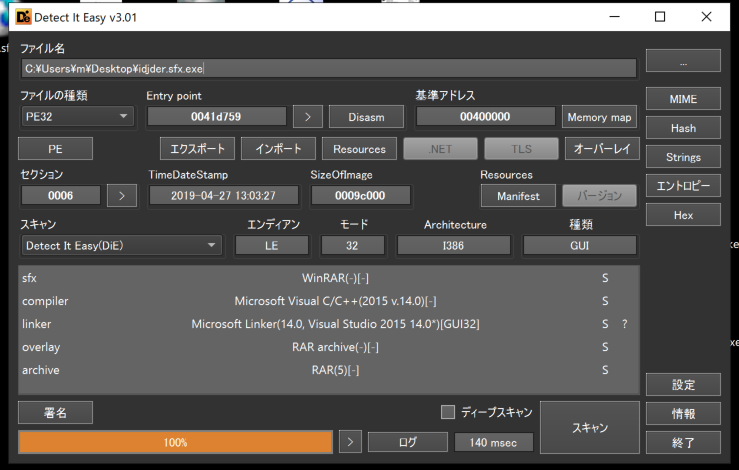Click the section count 0006 field
The height and width of the screenshot is (470, 739).
(61, 196)
